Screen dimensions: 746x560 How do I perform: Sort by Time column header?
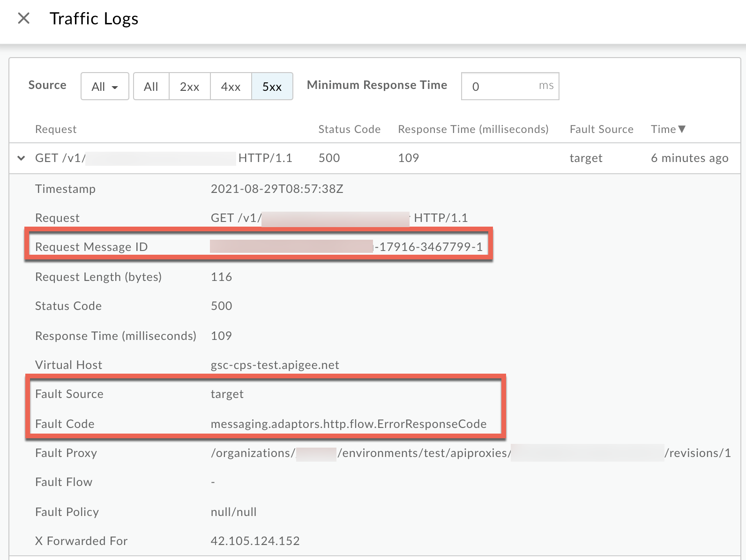668,129
